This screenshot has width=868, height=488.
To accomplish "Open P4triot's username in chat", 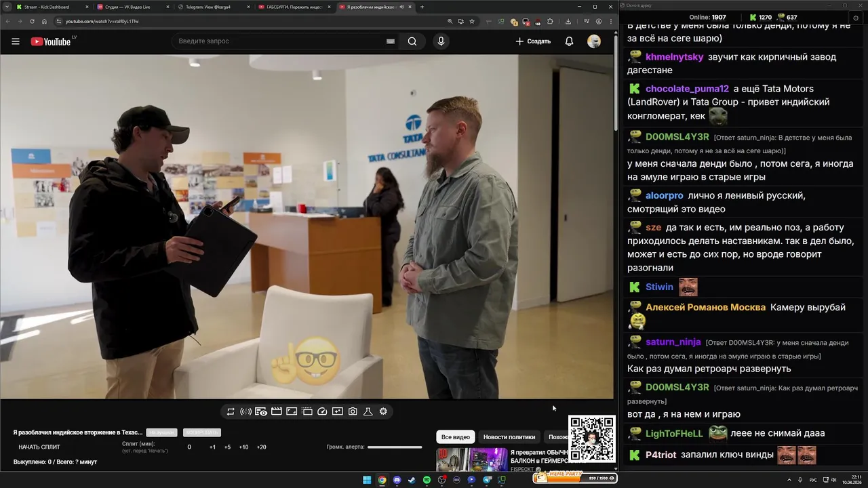I will (660, 455).
